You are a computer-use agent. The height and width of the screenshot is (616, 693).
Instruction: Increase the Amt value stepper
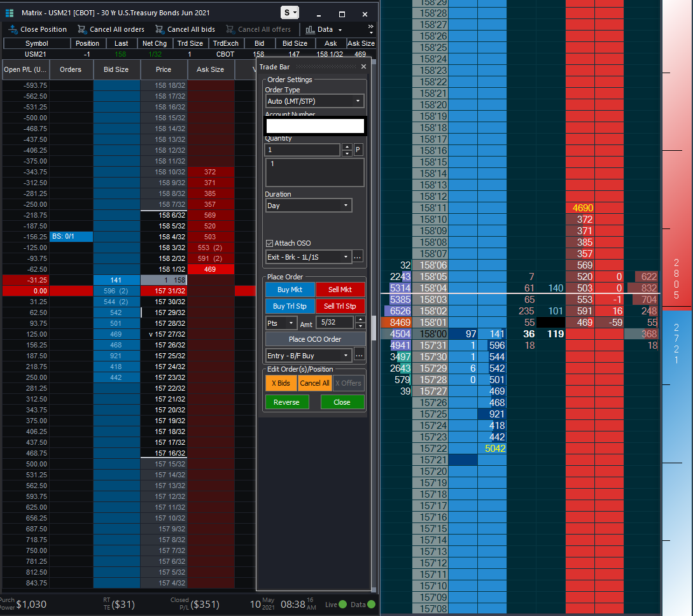[361, 319]
